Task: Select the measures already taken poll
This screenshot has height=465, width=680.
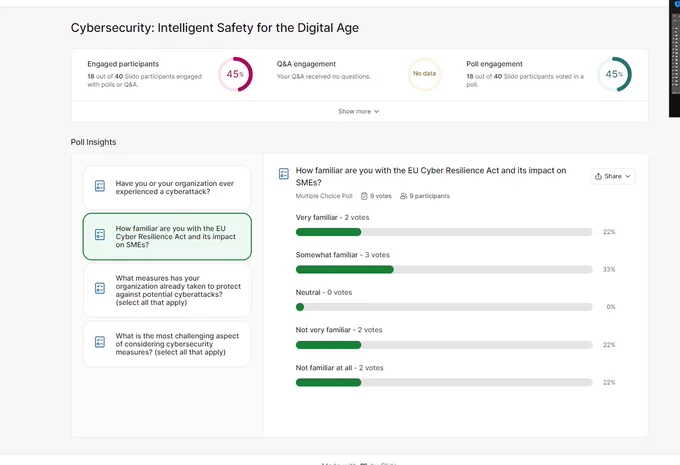Action: 167,290
